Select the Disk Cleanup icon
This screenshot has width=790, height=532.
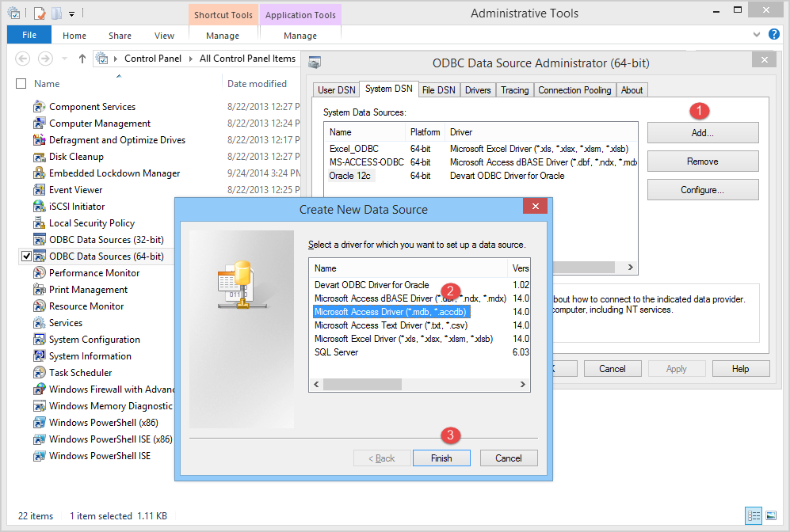coord(40,157)
